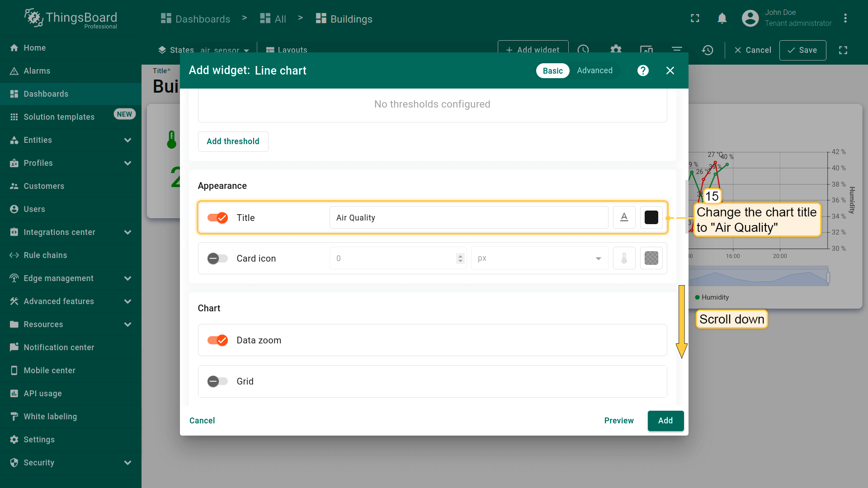This screenshot has height=488, width=868.
Task: Enable the Card icon toggle
Action: (217, 258)
